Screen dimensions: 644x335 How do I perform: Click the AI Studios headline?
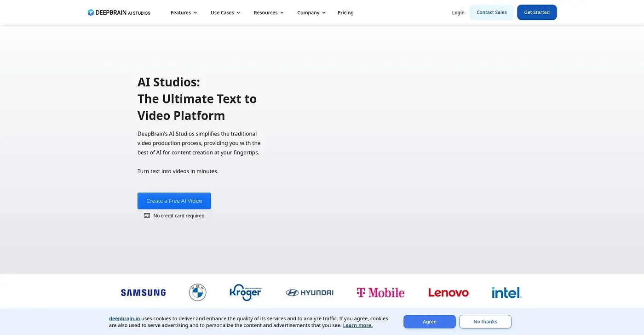tap(197, 99)
